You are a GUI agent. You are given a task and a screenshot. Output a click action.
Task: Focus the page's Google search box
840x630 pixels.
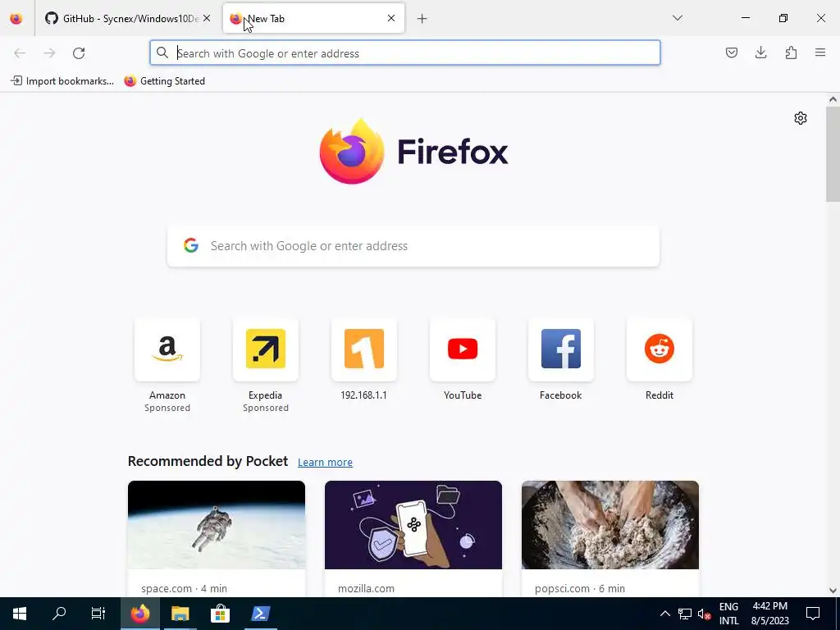[x=413, y=246]
